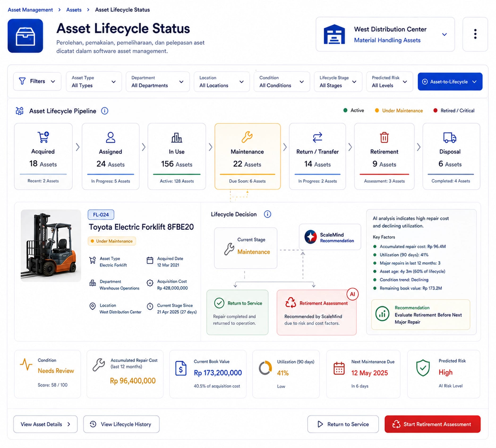
Task: Click the warehouse icon for West Distribution Center
Action: point(334,34)
